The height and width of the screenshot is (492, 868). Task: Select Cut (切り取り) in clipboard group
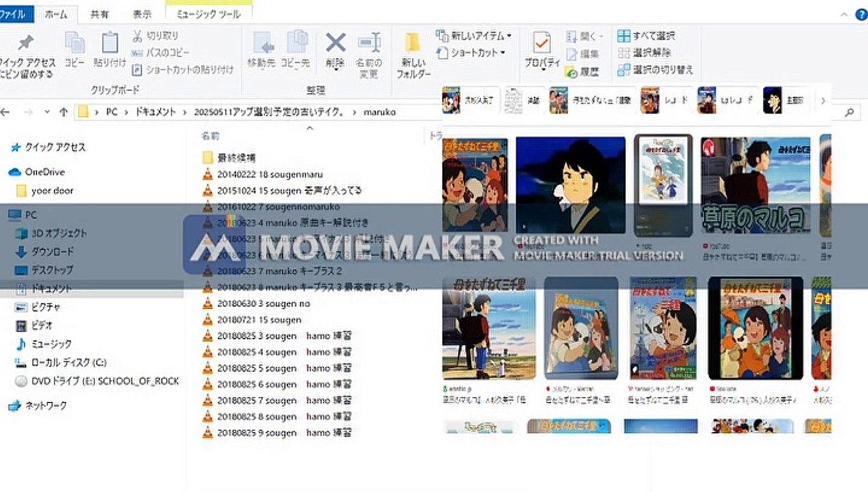pyautogui.click(x=155, y=36)
